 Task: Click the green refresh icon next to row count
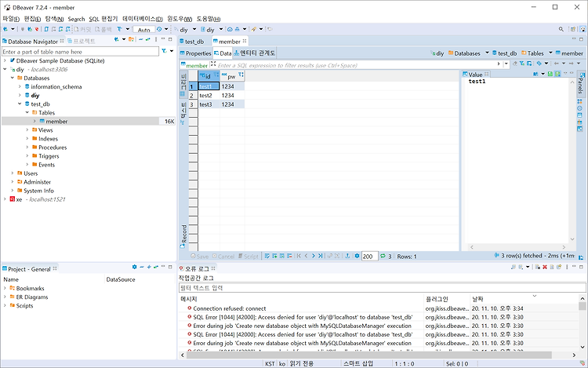click(383, 257)
